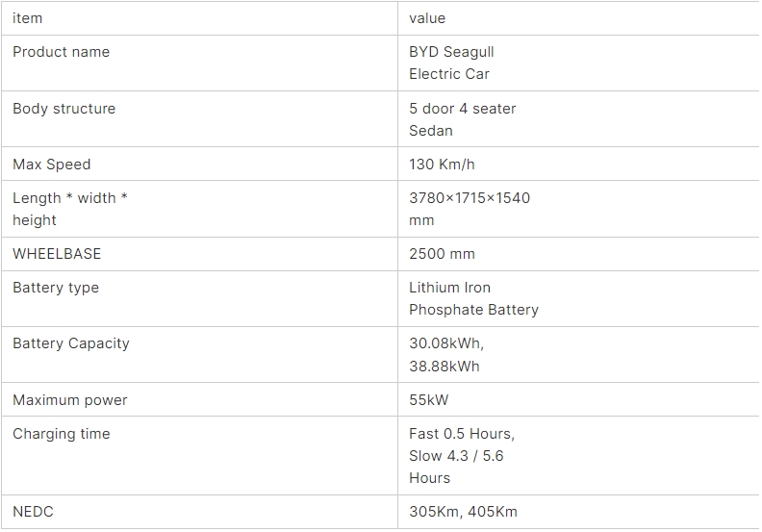762x532 pixels.
Task: Click the 'Battery Capacity' label
Action: [71, 343]
